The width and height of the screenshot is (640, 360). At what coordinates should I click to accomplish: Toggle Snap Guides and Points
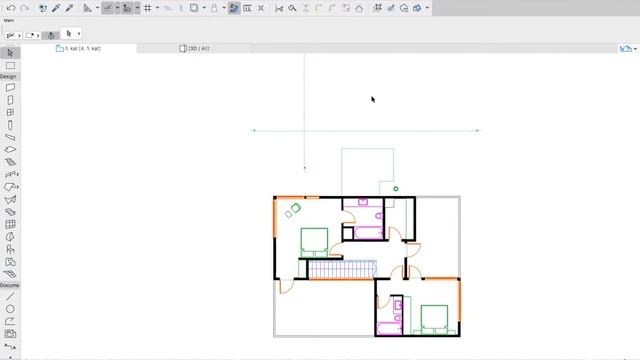pyautogui.click(x=127, y=8)
